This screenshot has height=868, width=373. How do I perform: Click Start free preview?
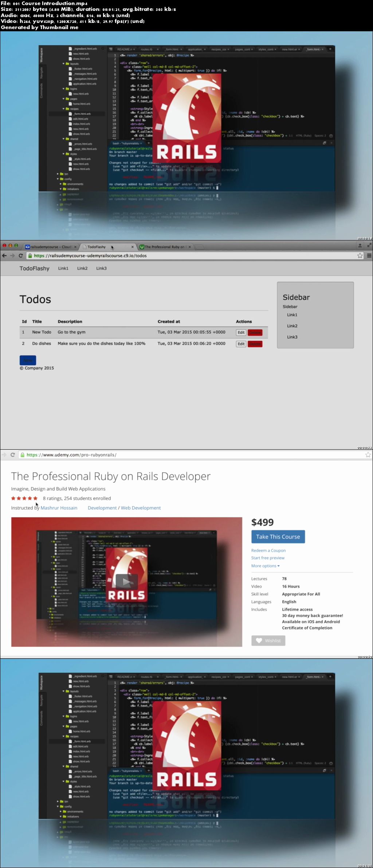[x=268, y=558]
